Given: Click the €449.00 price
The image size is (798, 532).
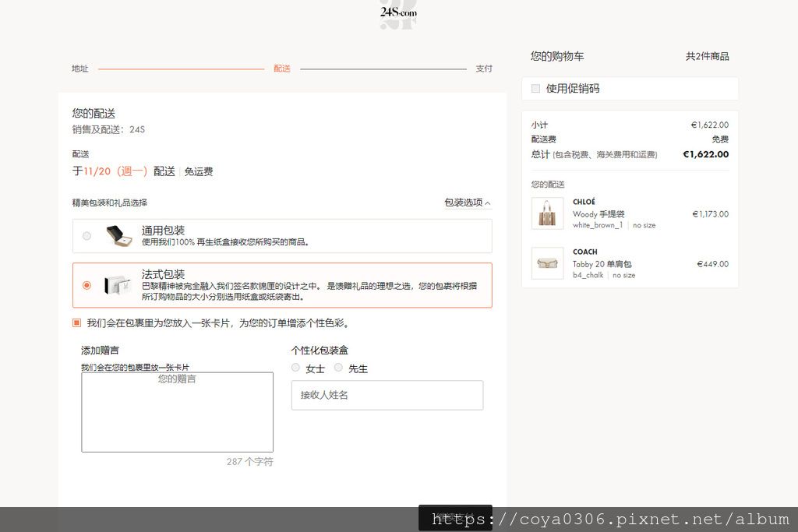Looking at the screenshot, I should point(712,264).
